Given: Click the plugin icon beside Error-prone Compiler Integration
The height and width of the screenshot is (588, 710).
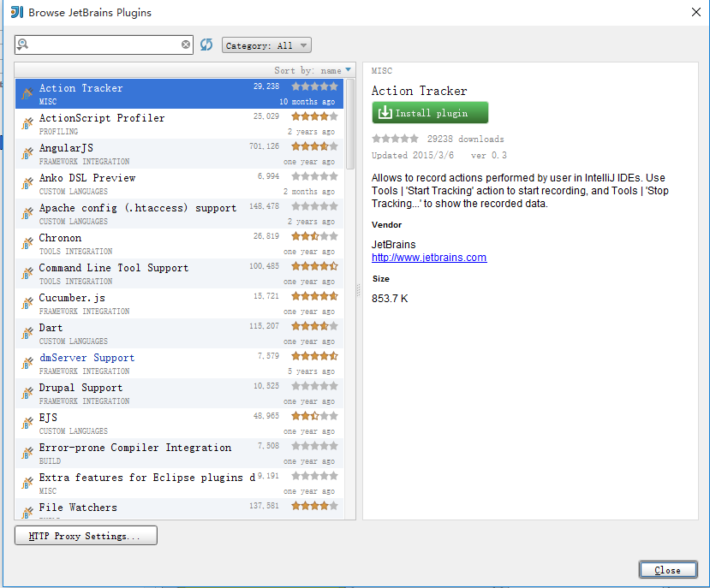Looking at the screenshot, I should (x=27, y=453).
